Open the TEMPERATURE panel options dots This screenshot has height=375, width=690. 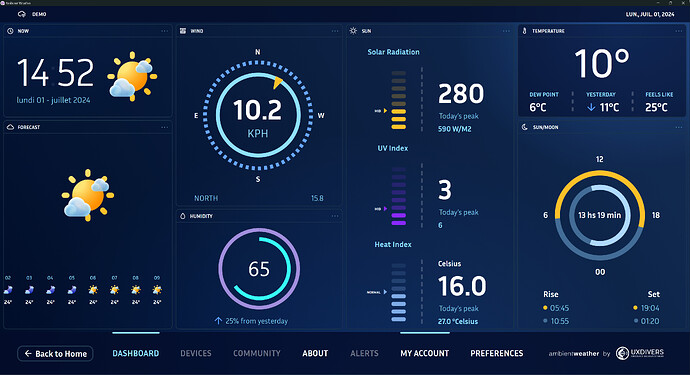tap(679, 31)
